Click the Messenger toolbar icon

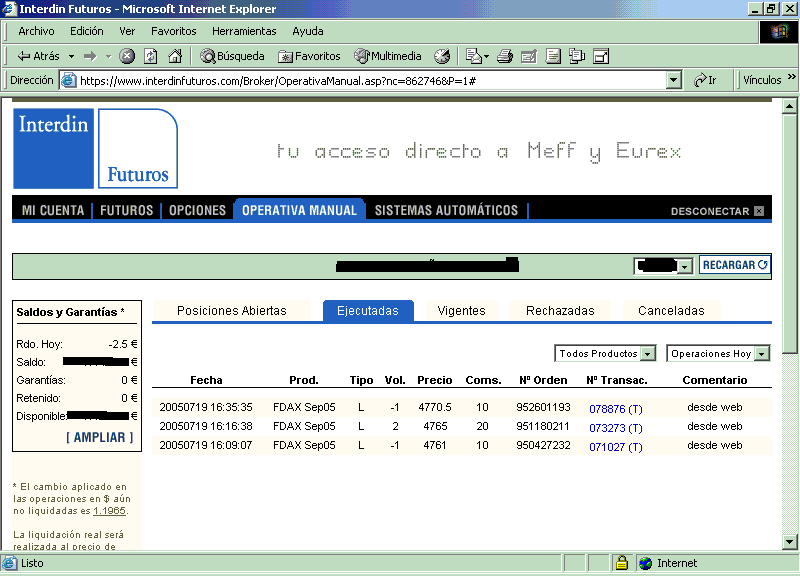click(x=577, y=56)
